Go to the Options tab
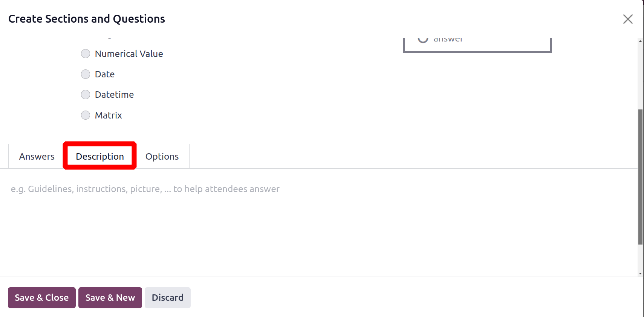This screenshot has width=644, height=317. (162, 156)
